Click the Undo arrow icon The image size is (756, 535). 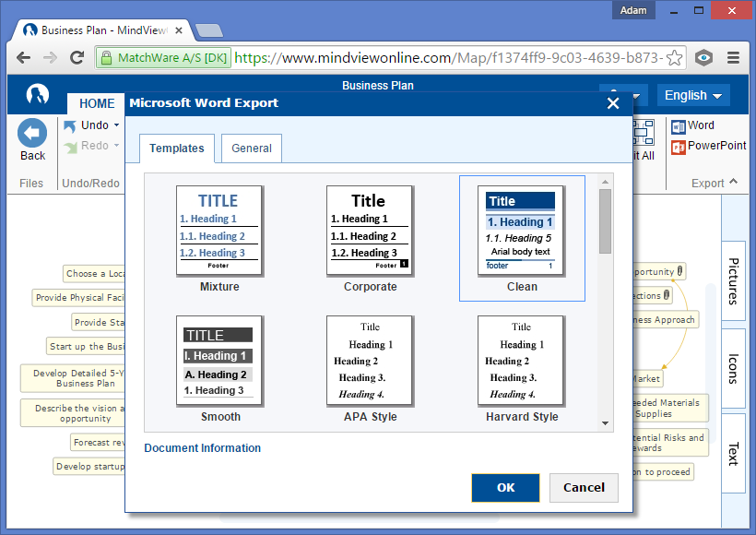click(70, 126)
